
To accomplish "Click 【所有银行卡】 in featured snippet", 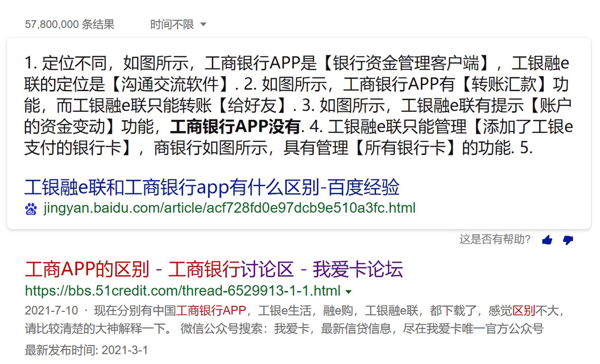I will [405, 148].
